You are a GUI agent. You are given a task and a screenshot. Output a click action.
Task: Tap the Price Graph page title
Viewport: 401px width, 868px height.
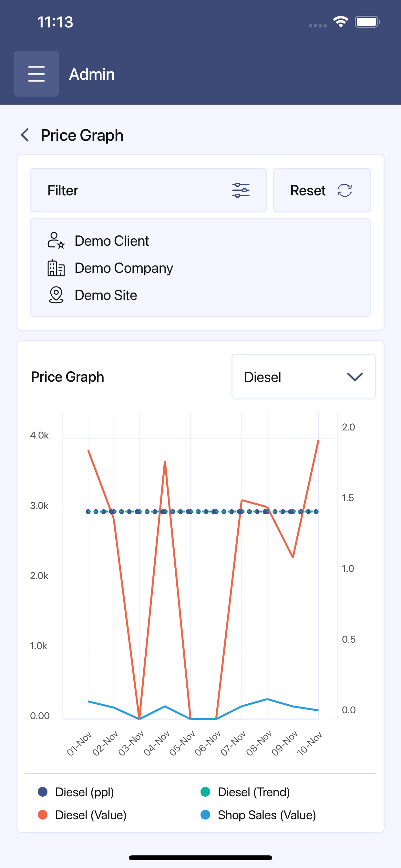click(82, 135)
